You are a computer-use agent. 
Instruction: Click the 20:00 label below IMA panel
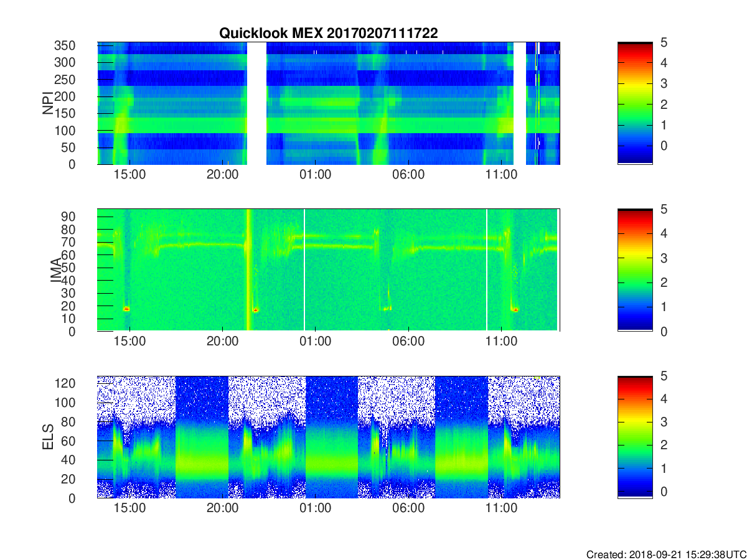(222, 342)
